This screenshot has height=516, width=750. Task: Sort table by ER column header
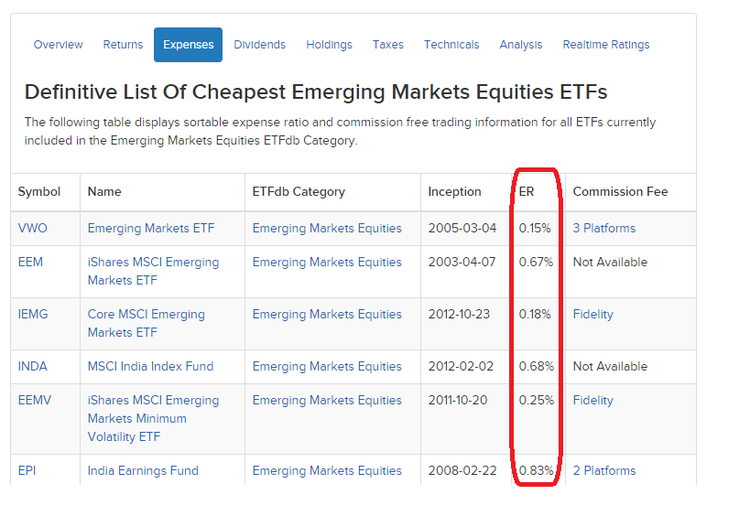coord(527,191)
